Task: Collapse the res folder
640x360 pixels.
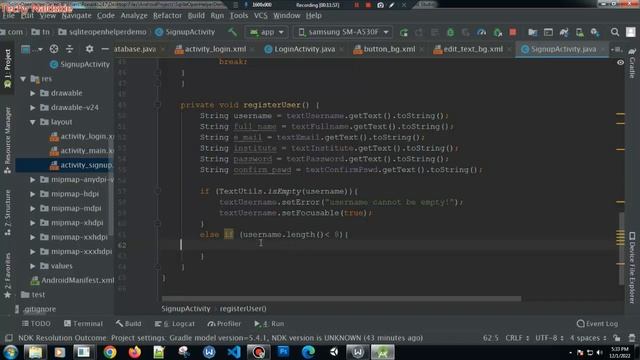Action: coord(23,79)
